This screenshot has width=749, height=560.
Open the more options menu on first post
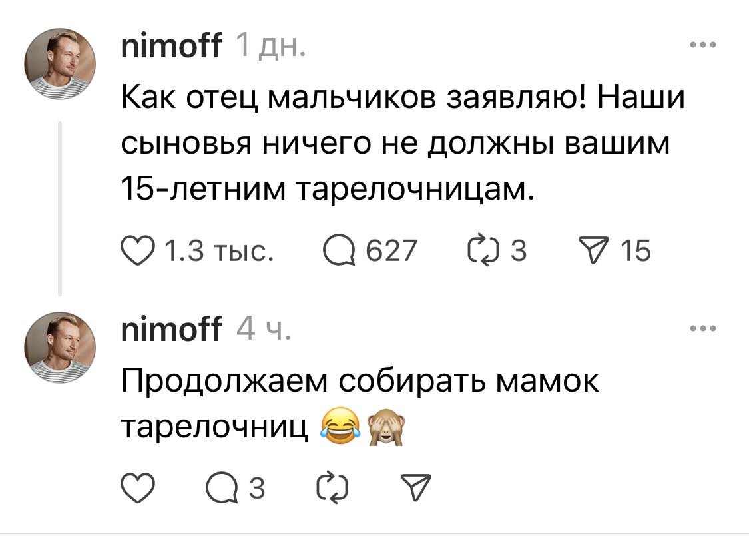point(702,46)
